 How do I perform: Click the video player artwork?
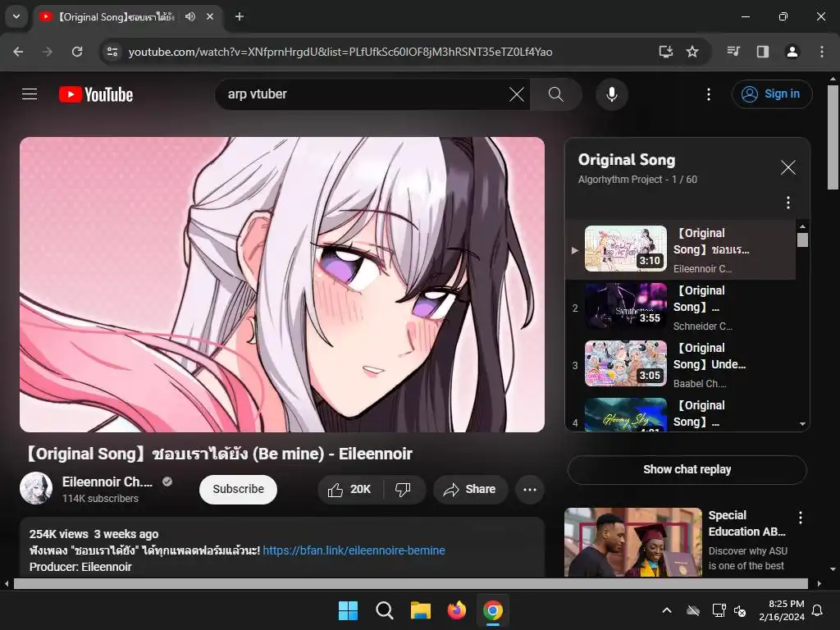coord(282,285)
